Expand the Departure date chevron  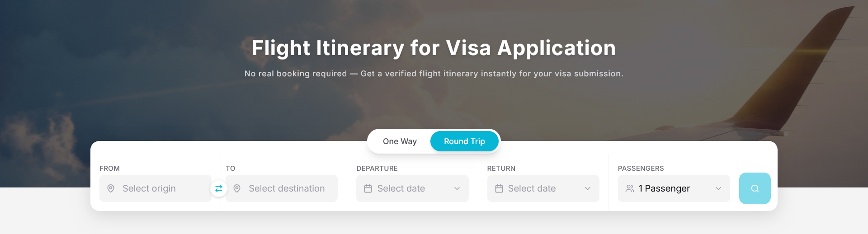point(457,188)
